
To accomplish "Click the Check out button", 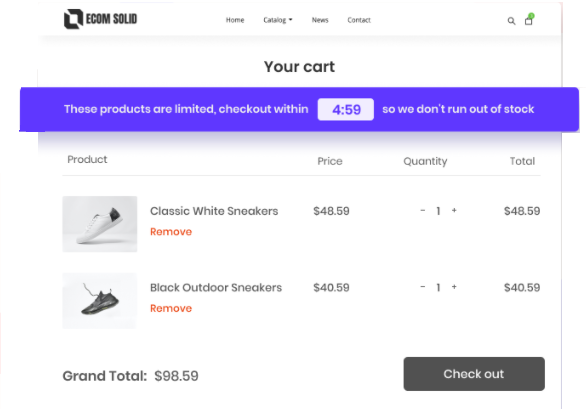I will coord(474,374).
